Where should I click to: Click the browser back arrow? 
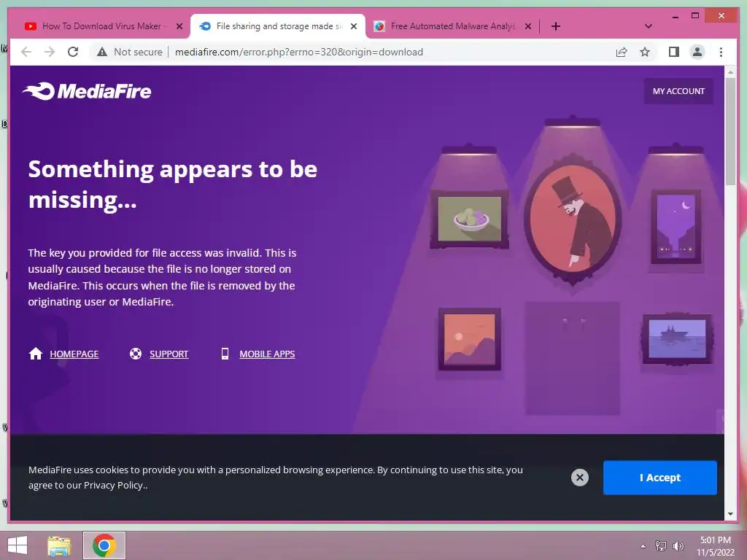click(26, 52)
